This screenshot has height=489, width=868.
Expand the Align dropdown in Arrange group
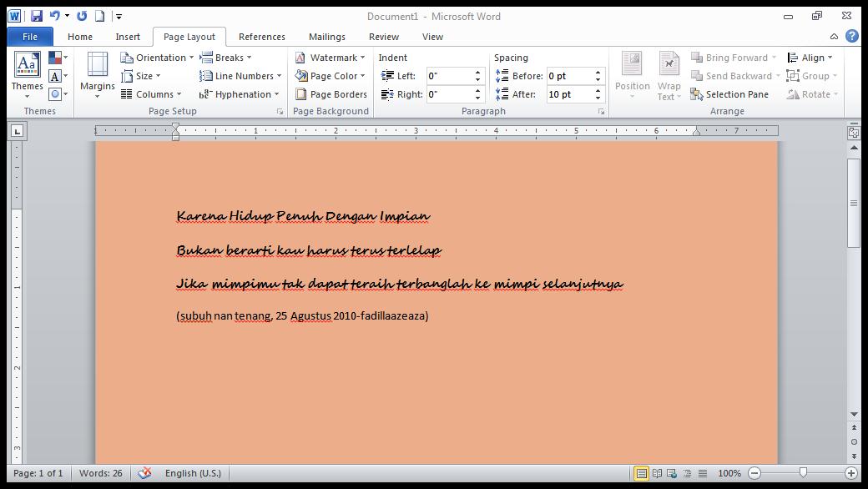tap(810, 58)
